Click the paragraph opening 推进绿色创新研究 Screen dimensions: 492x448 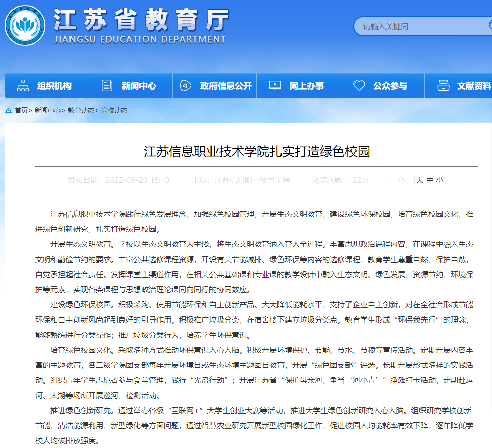point(254,425)
